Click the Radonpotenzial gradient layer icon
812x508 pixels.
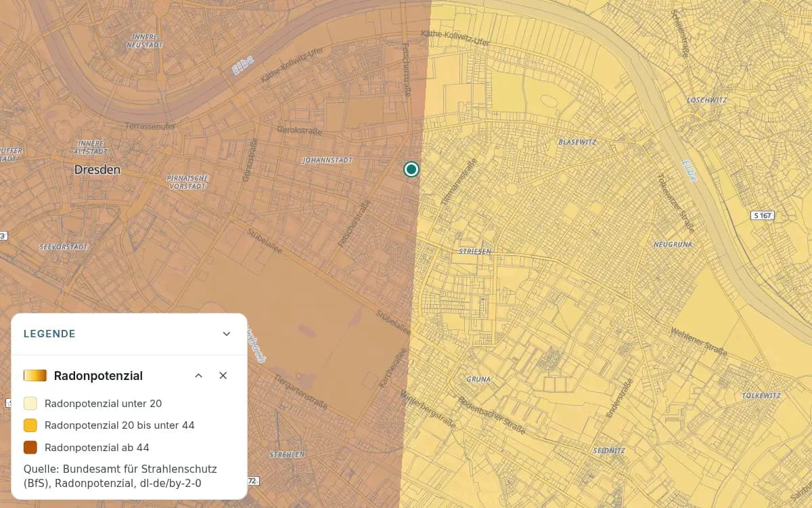click(35, 375)
